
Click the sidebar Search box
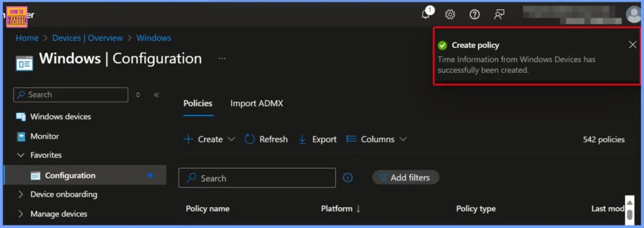click(x=70, y=95)
